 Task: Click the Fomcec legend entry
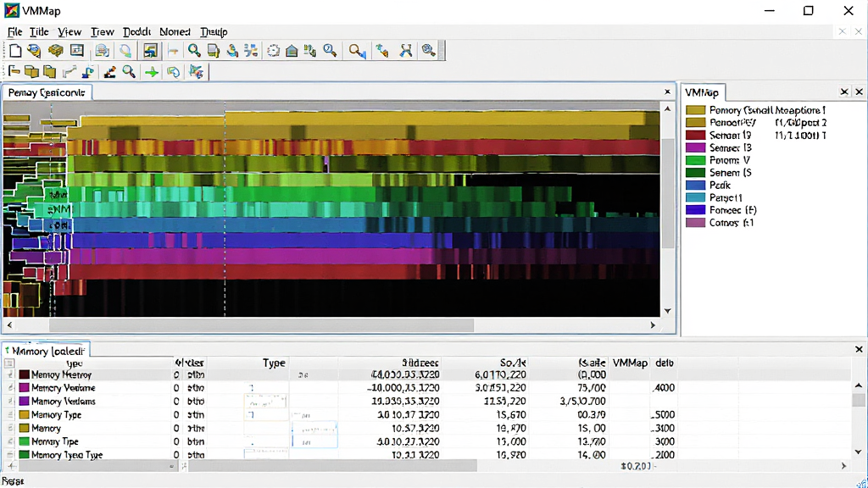click(733, 210)
